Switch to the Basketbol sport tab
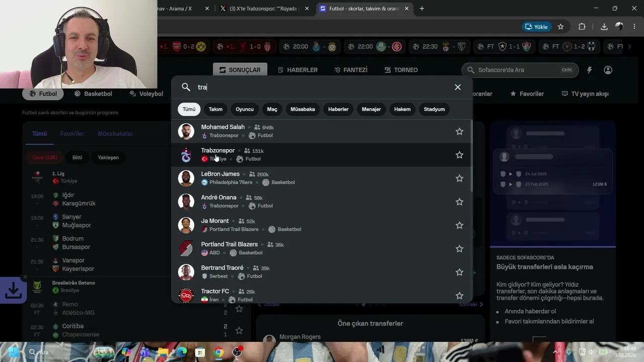This screenshot has width=644, height=362. (93, 94)
